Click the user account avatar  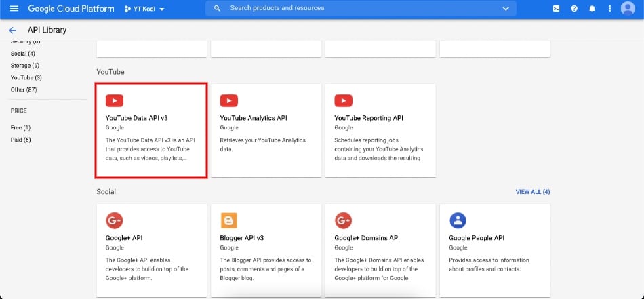point(628,8)
